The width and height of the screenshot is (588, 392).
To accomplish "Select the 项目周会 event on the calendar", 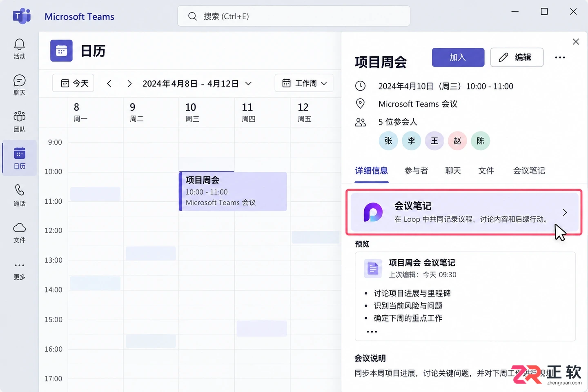I will [233, 191].
